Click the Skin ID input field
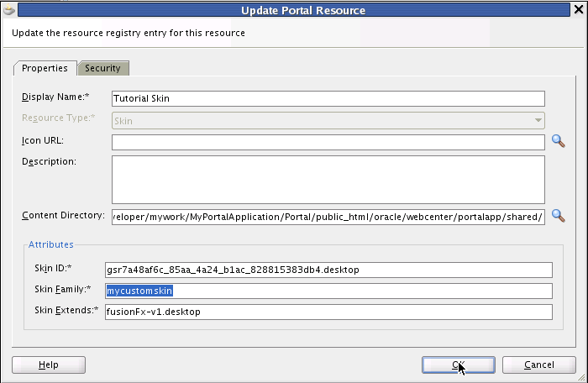 point(328,270)
